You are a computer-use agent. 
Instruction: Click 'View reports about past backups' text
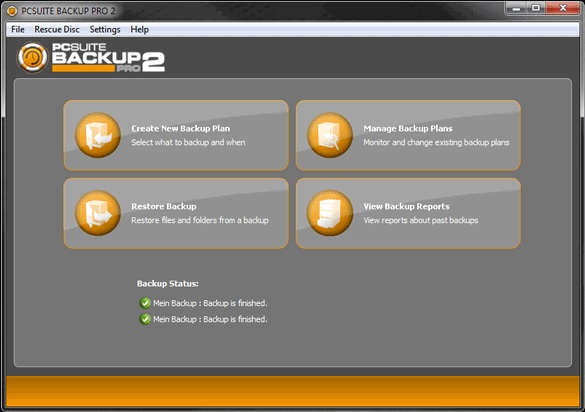420,220
